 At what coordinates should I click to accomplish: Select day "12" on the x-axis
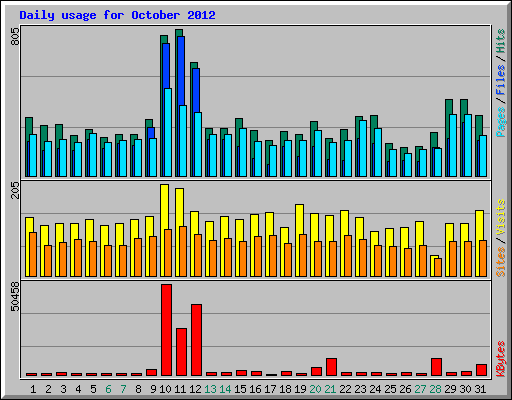[195, 389]
